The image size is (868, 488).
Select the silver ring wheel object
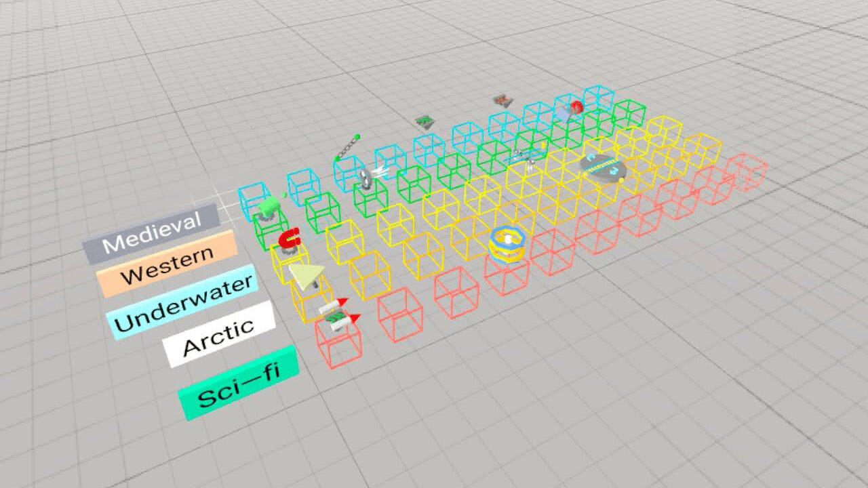(366, 178)
